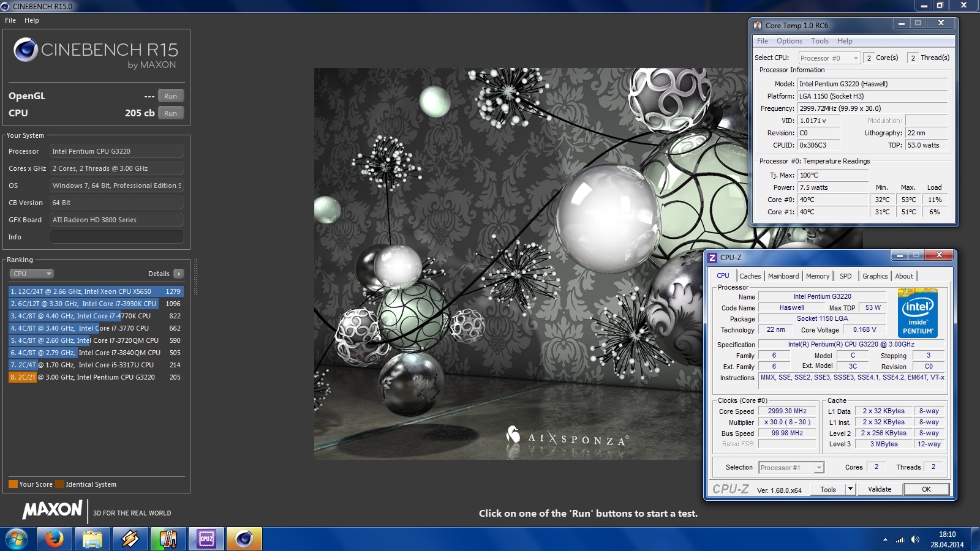Click the lightning bolt app in taskbar

[130, 539]
